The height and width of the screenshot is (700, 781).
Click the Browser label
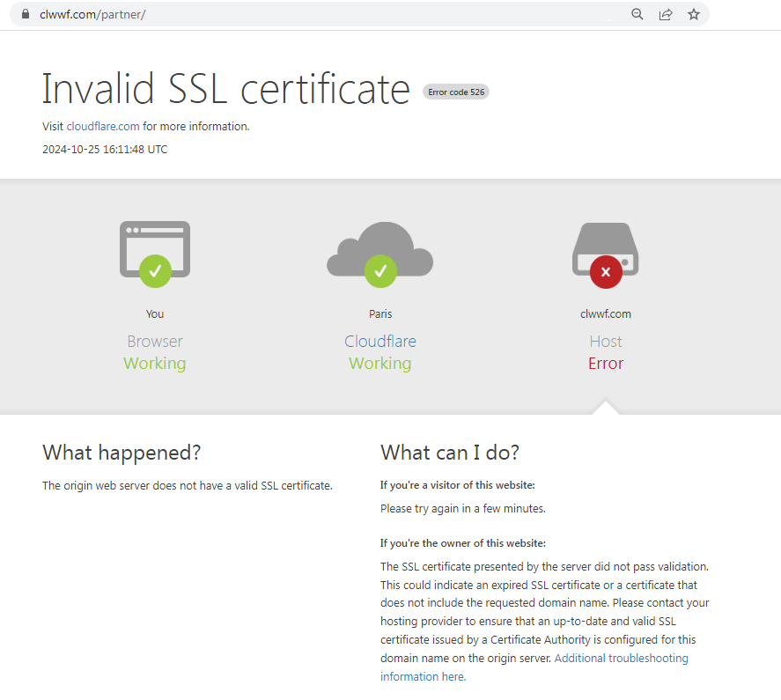(x=155, y=342)
